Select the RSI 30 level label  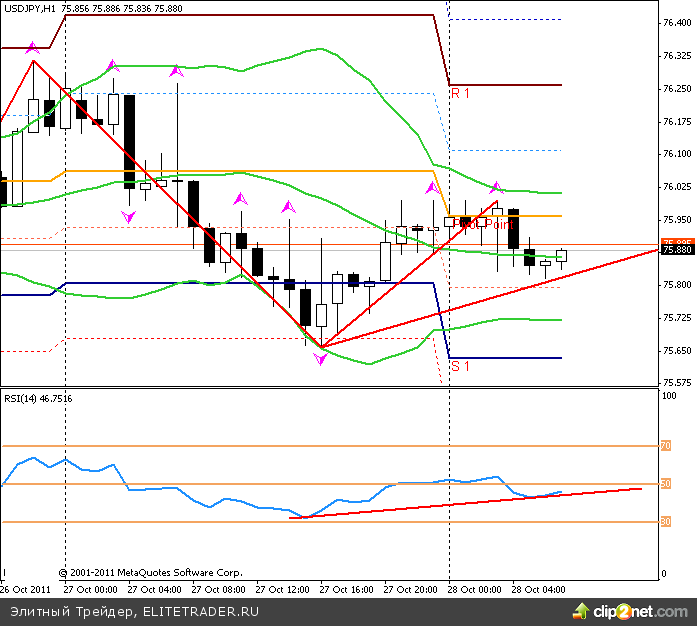(x=664, y=521)
